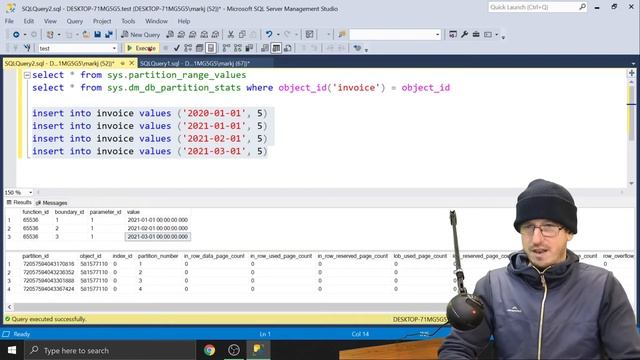Select cell 72057594043170816 in partition_id
640x360 pixels.
(x=49, y=264)
